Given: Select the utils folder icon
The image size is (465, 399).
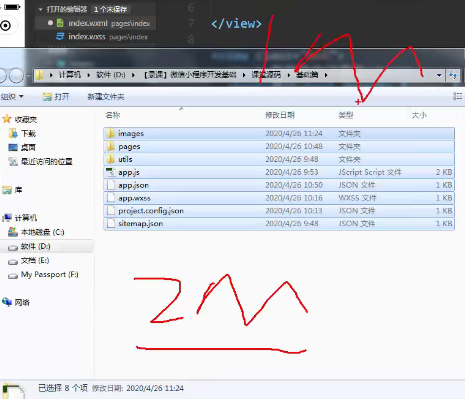Looking at the screenshot, I should (111, 159).
